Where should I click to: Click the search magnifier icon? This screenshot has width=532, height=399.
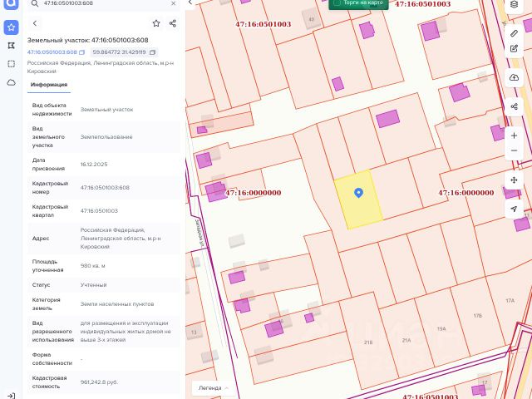tap(35, 3)
